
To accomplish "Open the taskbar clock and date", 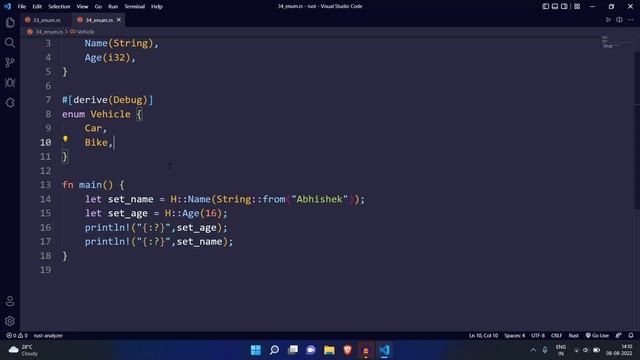I will [x=620, y=350].
